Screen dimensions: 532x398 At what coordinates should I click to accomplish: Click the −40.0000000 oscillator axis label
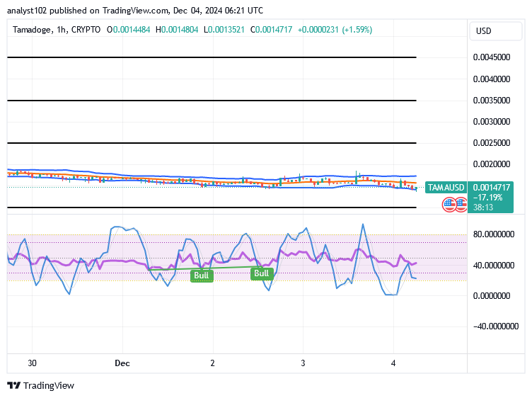click(x=496, y=326)
